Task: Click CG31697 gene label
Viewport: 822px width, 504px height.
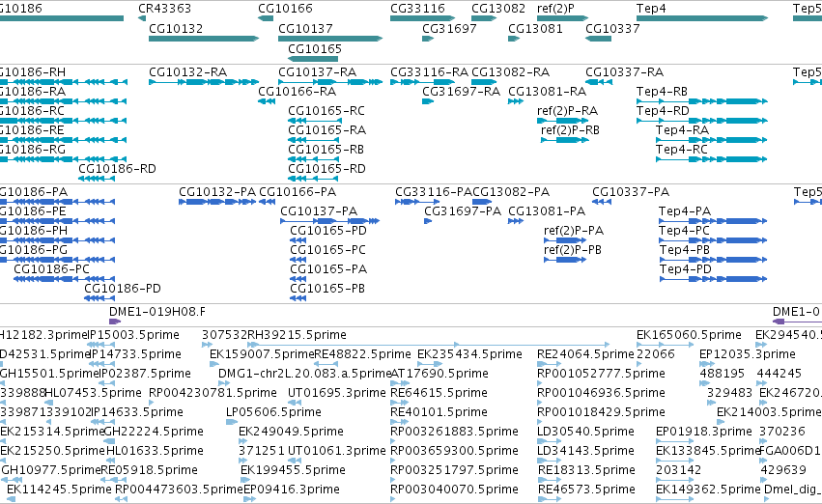Action: click(x=449, y=28)
